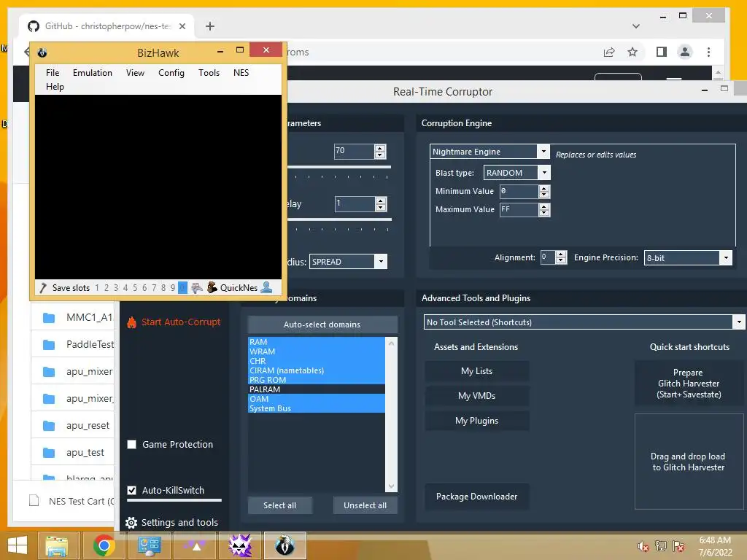Toggle CIRAM (nametables) domain selection
The image size is (747, 560).
[x=317, y=370]
